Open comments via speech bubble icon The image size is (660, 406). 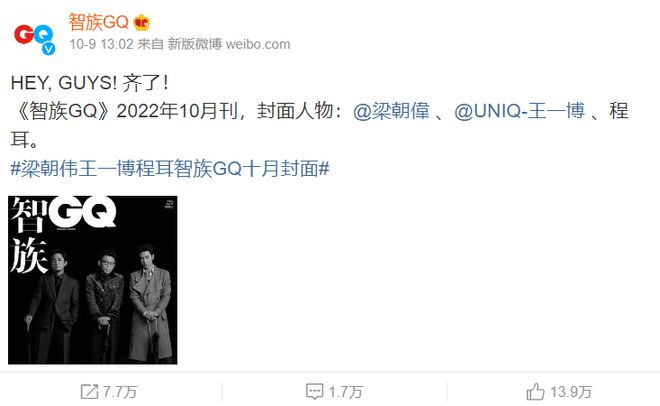tap(314, 392)
